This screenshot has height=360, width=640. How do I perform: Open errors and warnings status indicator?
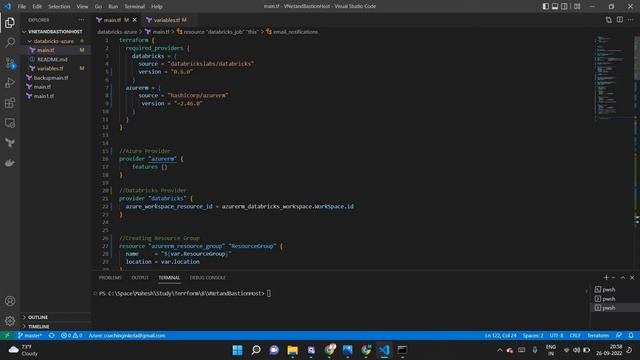(x=71, y=336)
